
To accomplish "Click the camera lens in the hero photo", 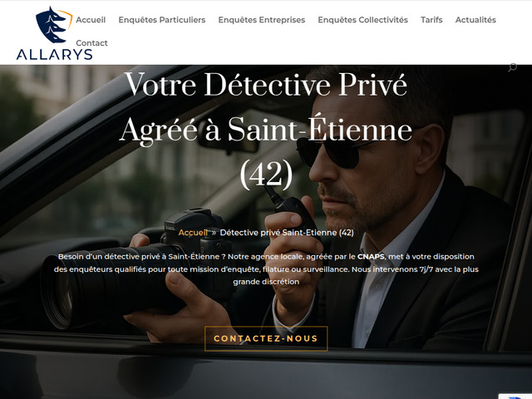I will coord(61,292).
